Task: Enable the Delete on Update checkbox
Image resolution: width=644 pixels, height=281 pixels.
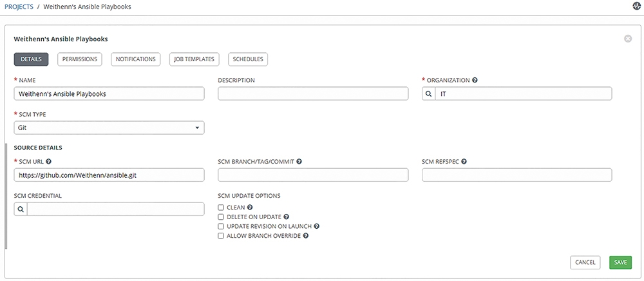Action: (221, 217)
